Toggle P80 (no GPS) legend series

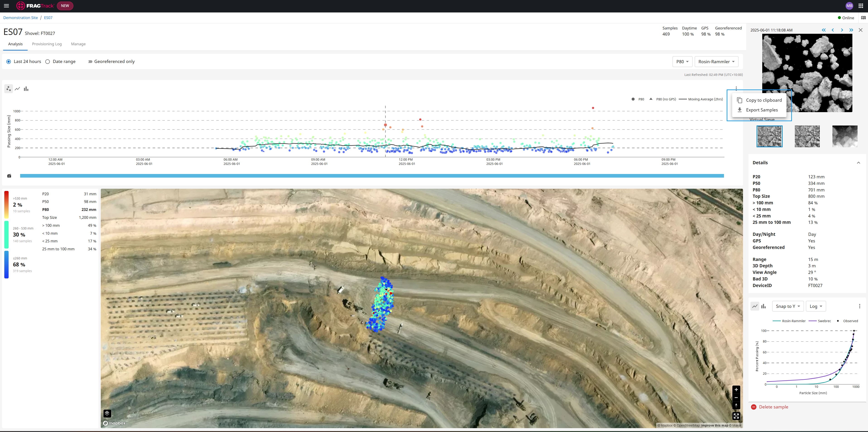click(662, 99)
